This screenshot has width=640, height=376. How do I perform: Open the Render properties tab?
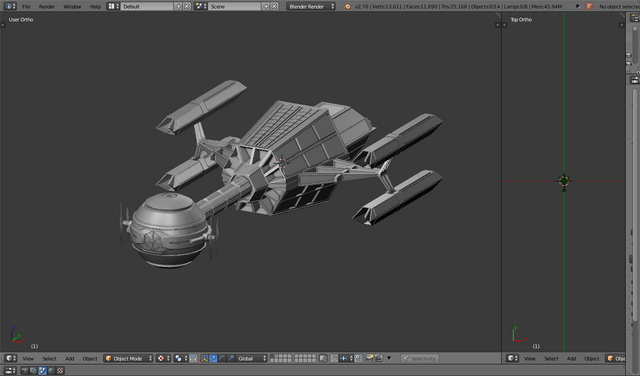24,370
